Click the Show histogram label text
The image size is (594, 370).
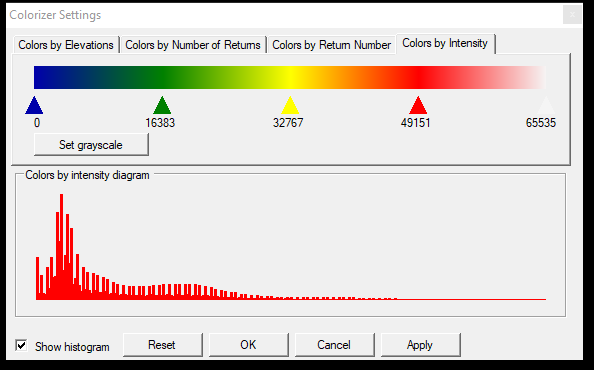[72, 347]
